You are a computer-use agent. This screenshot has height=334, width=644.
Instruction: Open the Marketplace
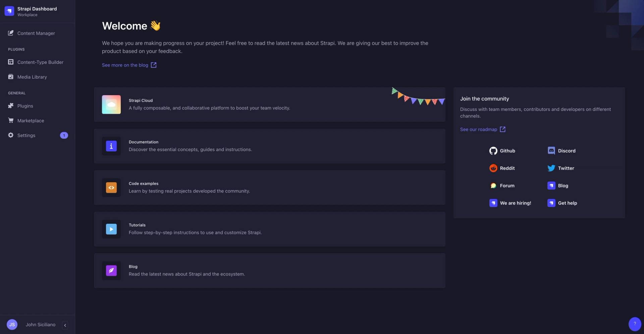click(x=31, y=120)
